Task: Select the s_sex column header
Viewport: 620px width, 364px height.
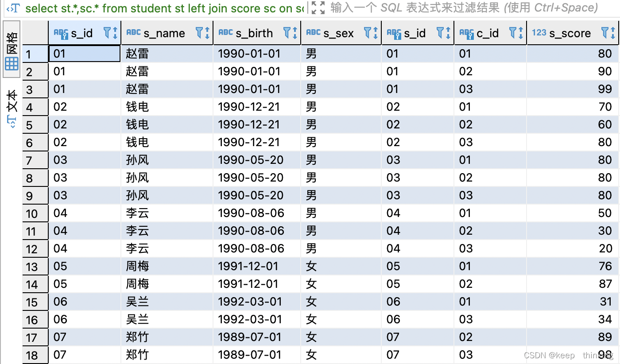Action: (341, 33)
